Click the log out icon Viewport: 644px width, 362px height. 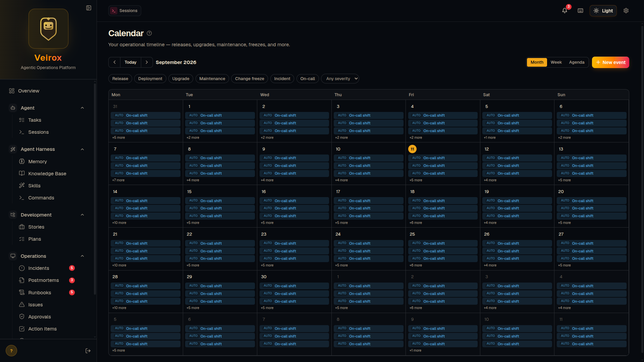88,351
